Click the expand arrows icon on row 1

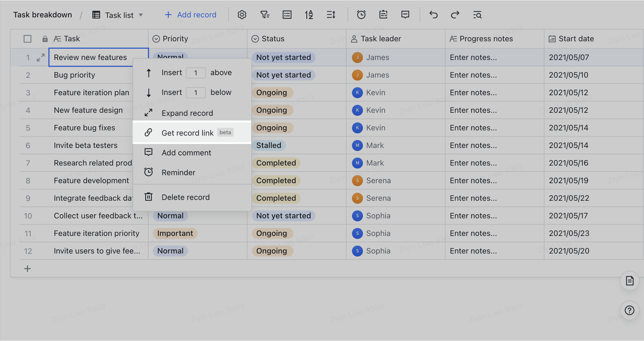pyautogui.click(x=41, y=57)
